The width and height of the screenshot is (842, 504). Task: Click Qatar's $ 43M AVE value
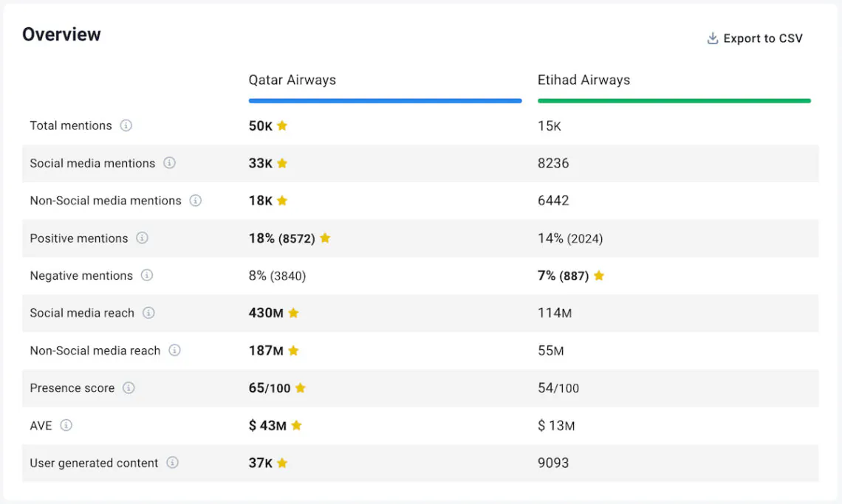(267, 426)
